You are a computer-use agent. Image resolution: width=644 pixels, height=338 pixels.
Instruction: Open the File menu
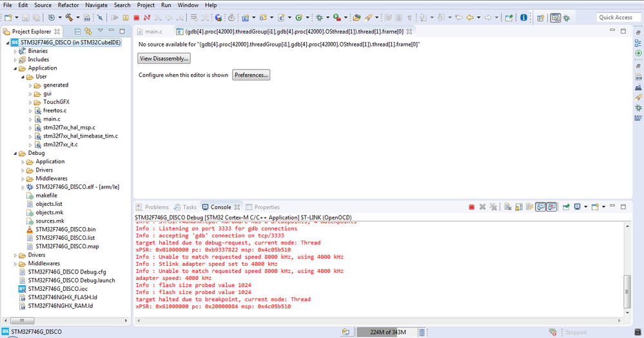[7, 5]
